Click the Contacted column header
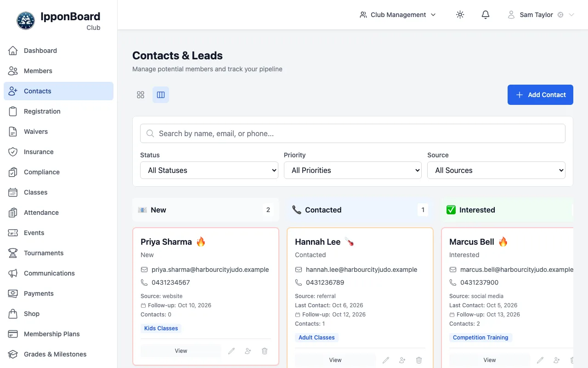Viewport: 588px width, 368px height. [360, 210]
